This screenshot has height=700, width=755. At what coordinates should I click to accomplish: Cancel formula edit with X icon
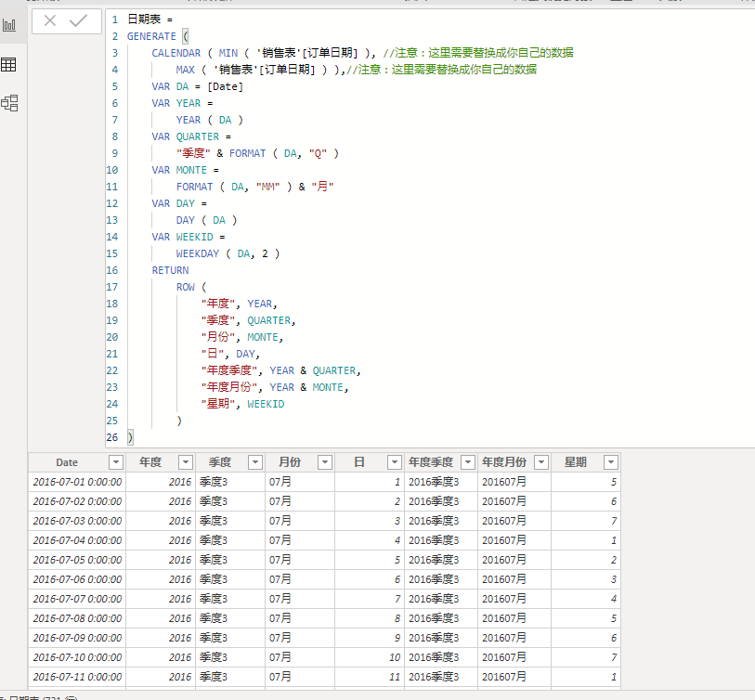click(x=50, y=20)
